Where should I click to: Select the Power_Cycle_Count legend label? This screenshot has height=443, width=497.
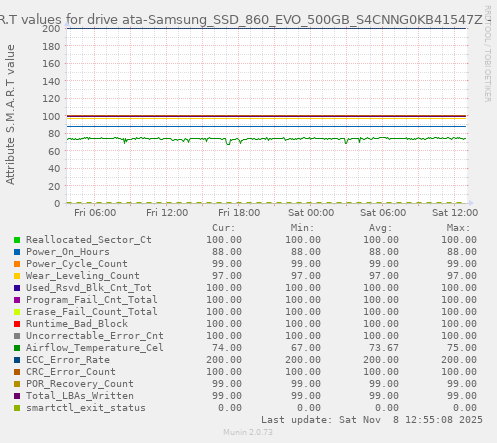click(x=77, y=264)
